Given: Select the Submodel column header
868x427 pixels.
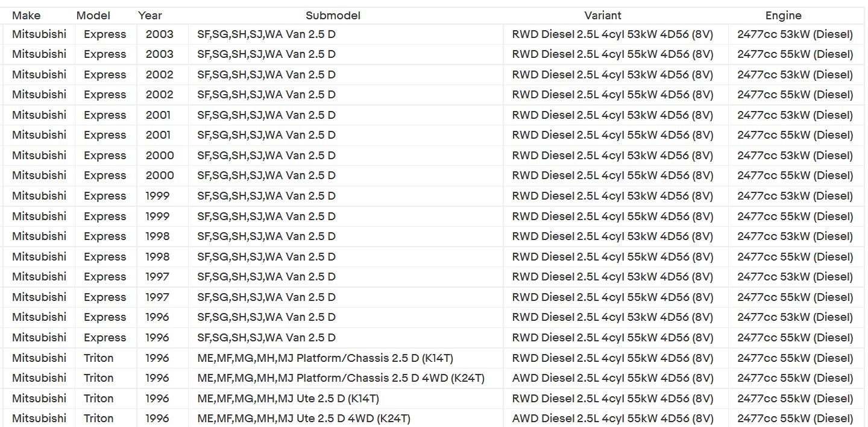Looking at the screenshot, I should [333, 16].
